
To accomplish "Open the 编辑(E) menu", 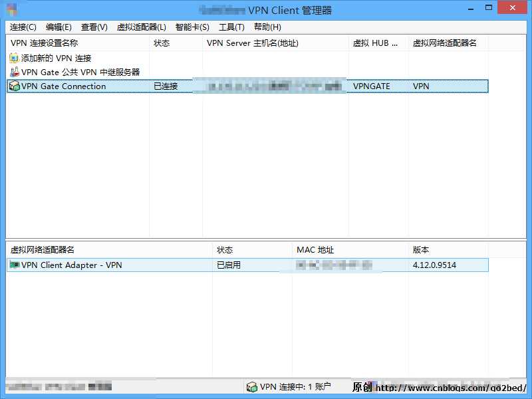I will pyautogui.click(x=59, y=27).
